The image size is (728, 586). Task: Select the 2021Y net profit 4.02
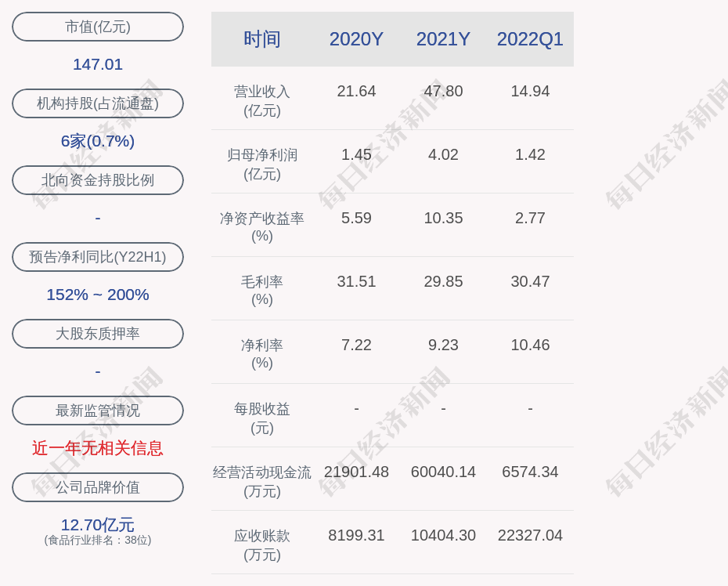[x=443, y=154]
